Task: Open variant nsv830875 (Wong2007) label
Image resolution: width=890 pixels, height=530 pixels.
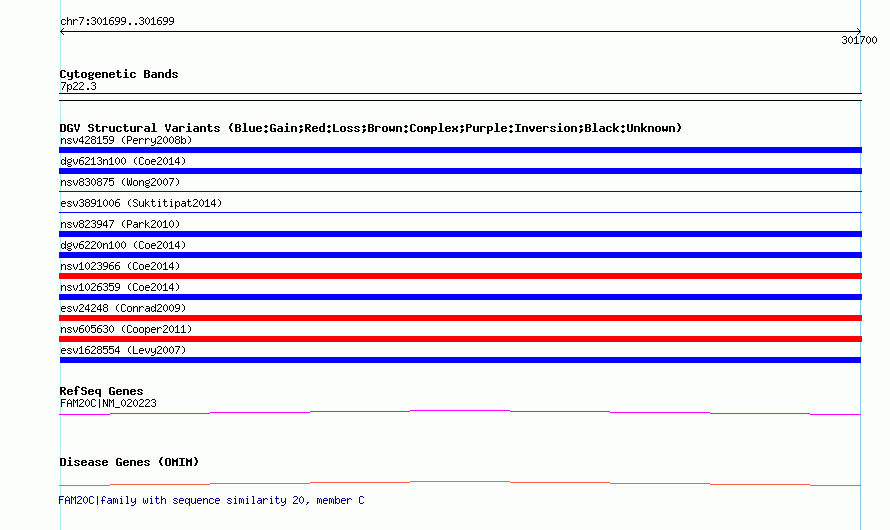Action: pyautogui.click(x=120, y=182)
